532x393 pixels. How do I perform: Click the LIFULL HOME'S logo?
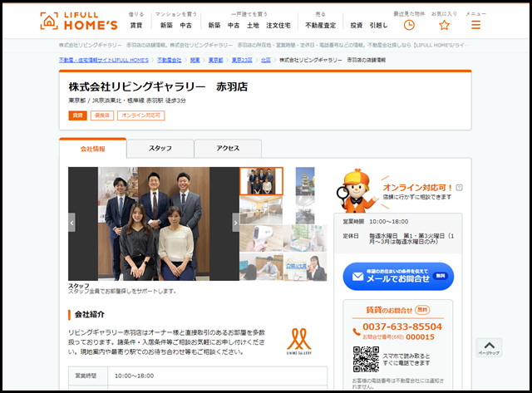pos(79,21)
